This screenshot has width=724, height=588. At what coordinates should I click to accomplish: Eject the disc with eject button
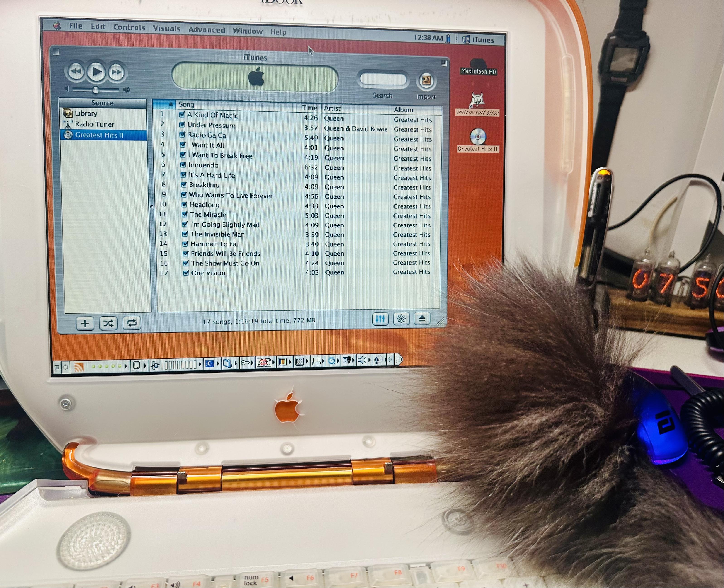point(422,318)
